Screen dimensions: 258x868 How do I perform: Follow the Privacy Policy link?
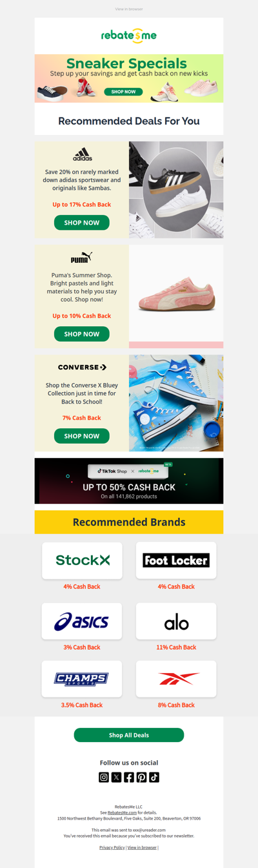pos(112,847)
